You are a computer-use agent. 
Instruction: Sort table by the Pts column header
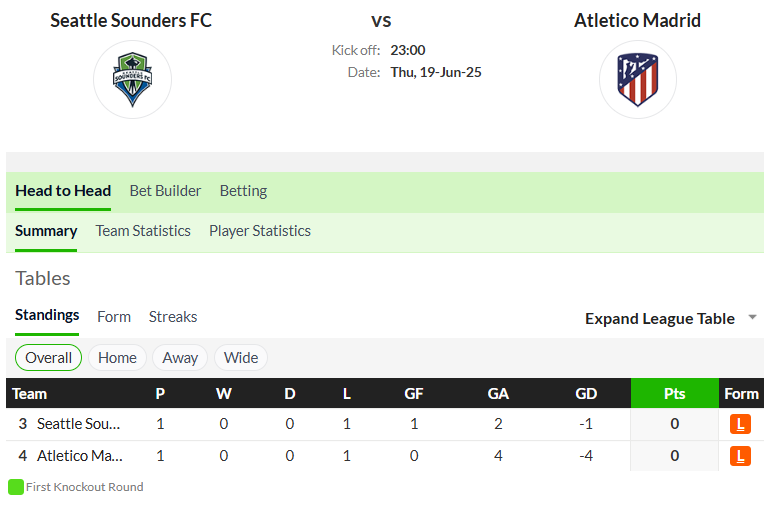click(x=675, y=393)
